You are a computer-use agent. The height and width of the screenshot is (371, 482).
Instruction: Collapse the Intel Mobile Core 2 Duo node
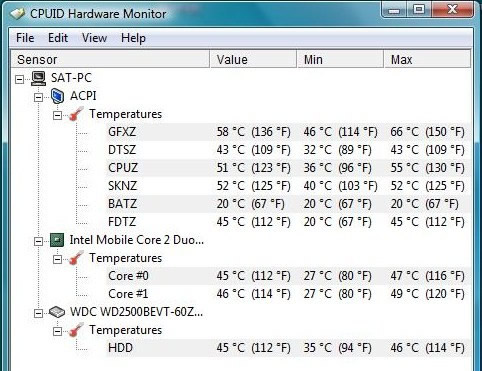pyautogui.click(x=39, y=241)
